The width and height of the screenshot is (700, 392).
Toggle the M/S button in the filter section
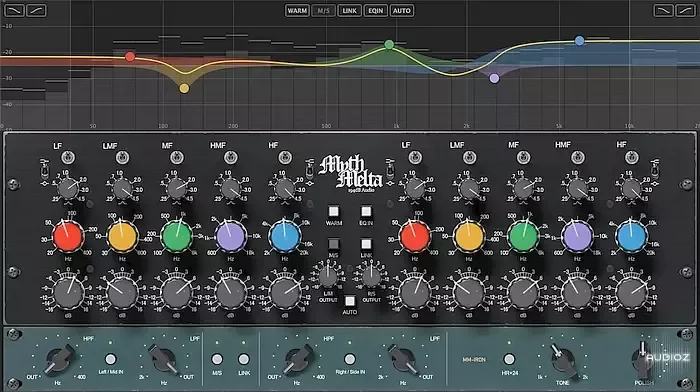217,359
